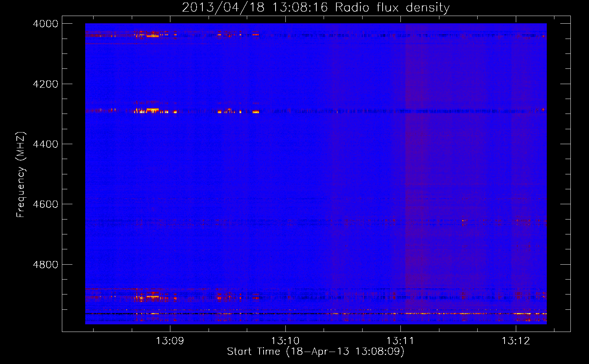This screenshot has width=589, height=364.
Task: Click the 13:11 time tick label
Action: coord(400,341)
